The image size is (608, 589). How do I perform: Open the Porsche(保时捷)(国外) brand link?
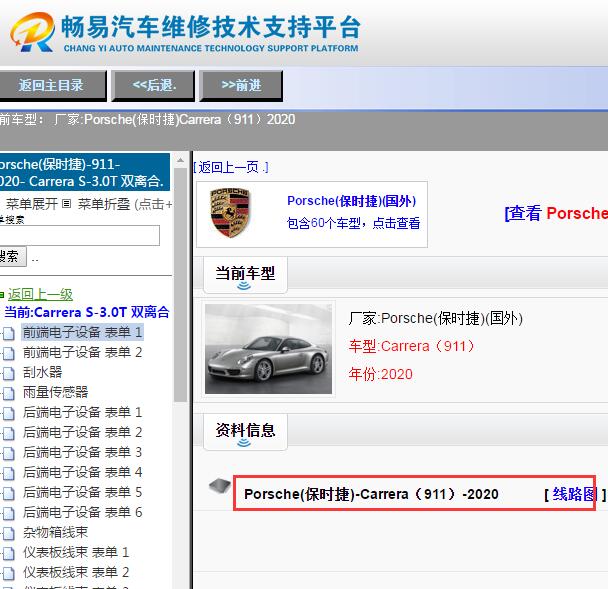pyautogui.click(x=351, y=201)
